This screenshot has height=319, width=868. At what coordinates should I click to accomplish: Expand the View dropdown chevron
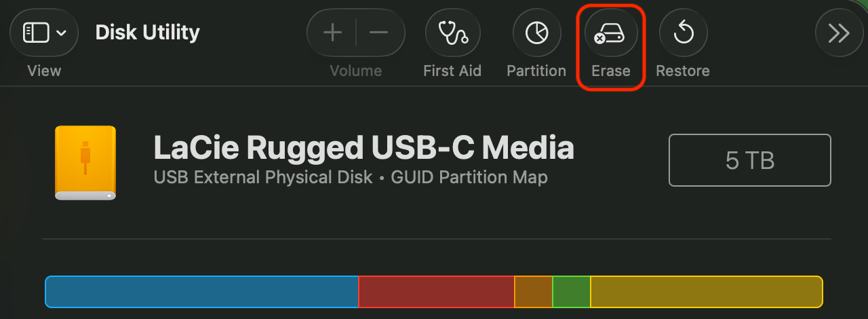[61, 33]
